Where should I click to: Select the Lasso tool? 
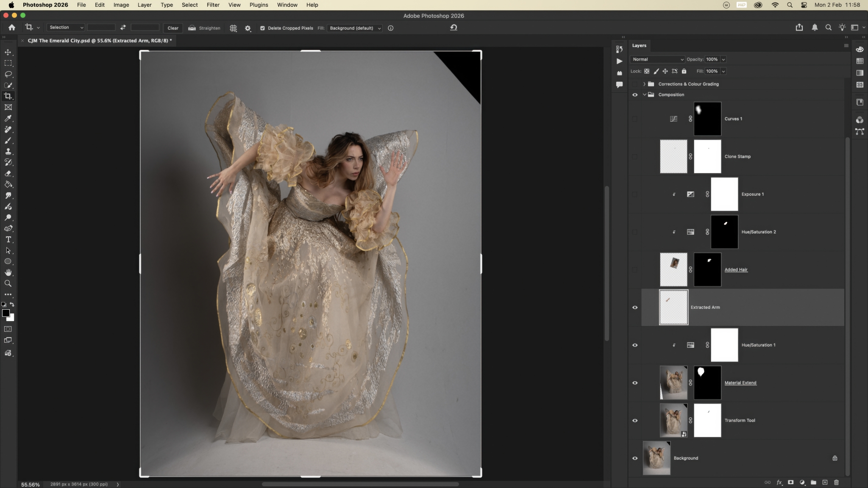(8, 74)
